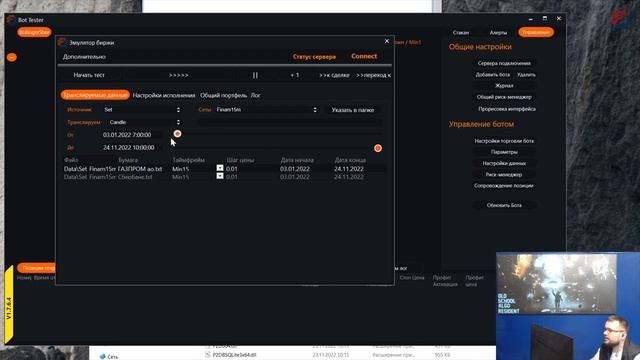Select the BollingerStar bot tab
Image resolution: width=640 pixels, height=360 pixels.
(x=34, y=32)
